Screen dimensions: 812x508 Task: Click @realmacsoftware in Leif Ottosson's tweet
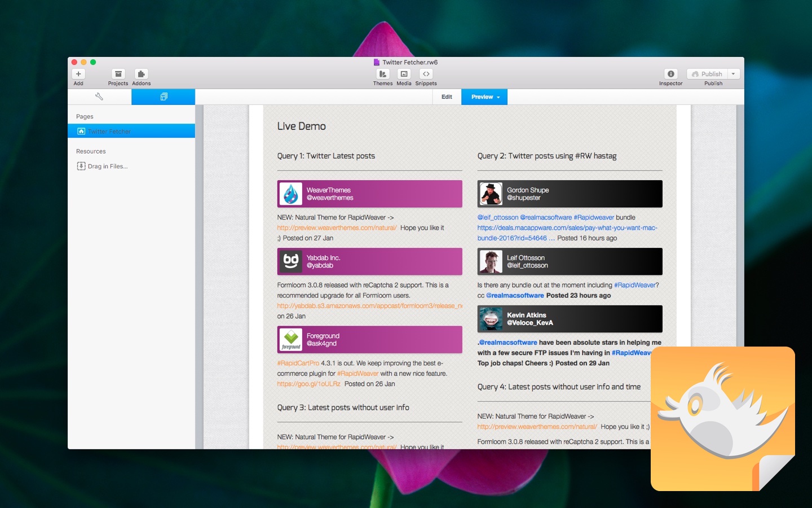pyautogui.click(x=515, y=295)
